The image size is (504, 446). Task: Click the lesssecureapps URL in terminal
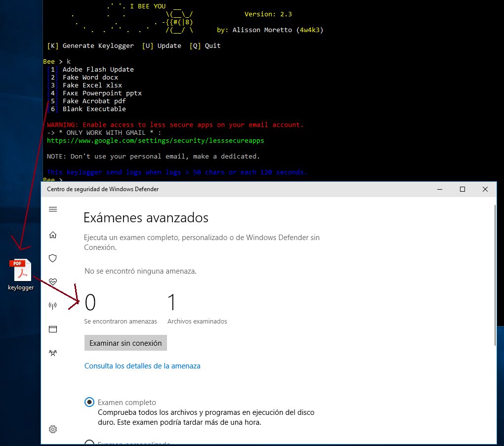tap(156, 140)
